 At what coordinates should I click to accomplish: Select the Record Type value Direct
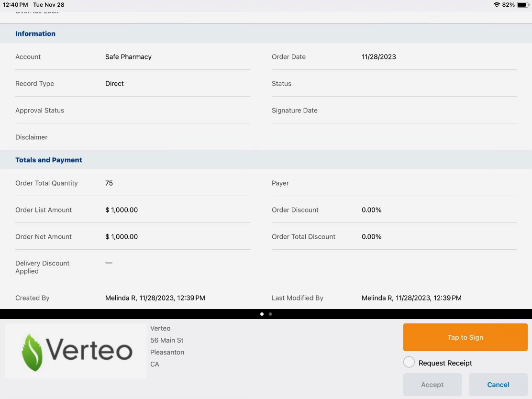pyautogui.click(x=114, y=83)
